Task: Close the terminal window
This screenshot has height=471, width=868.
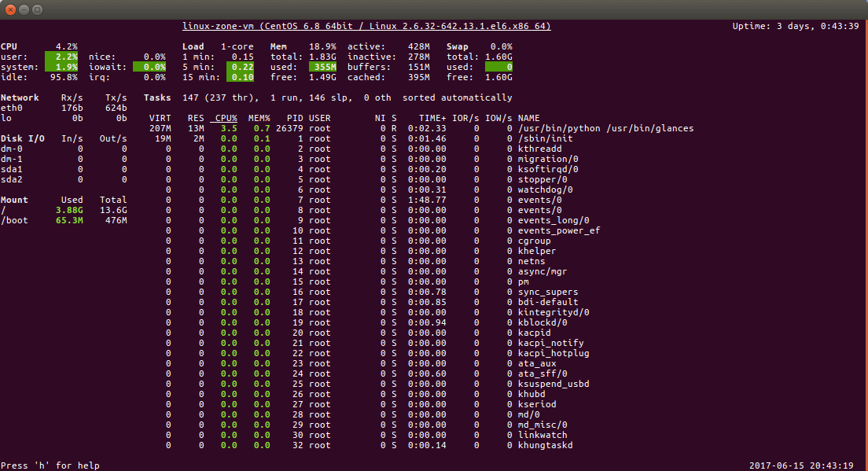Action: (x=9, y=9)
